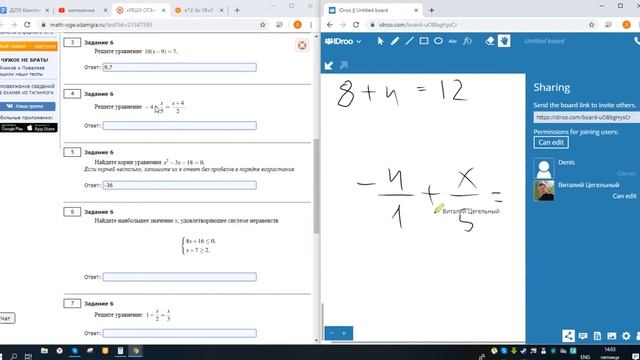Open a new tab in IDroo browser window
Screen dimensions: 640x360
431,10
